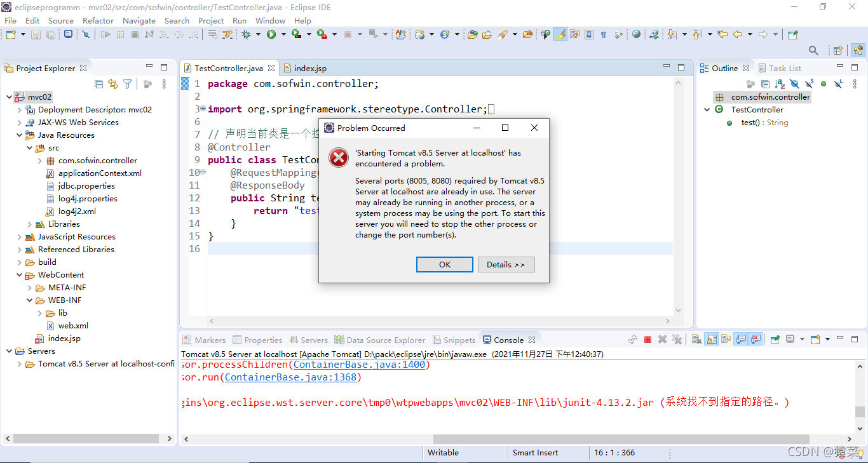Click the New file wizard toolbar icon
The height and width of the screenshot is (463, 868).
11,34
